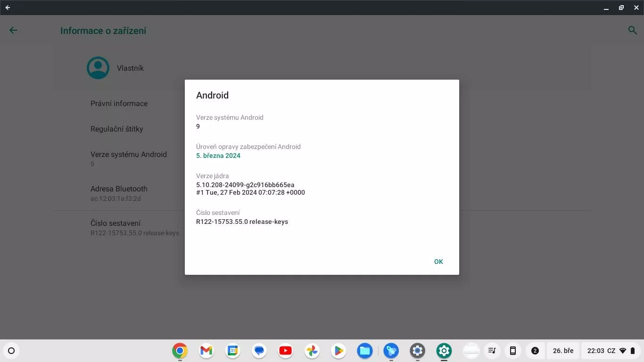Close the settings window
This screenshot has height=362, width=644.
coord(636,8)
